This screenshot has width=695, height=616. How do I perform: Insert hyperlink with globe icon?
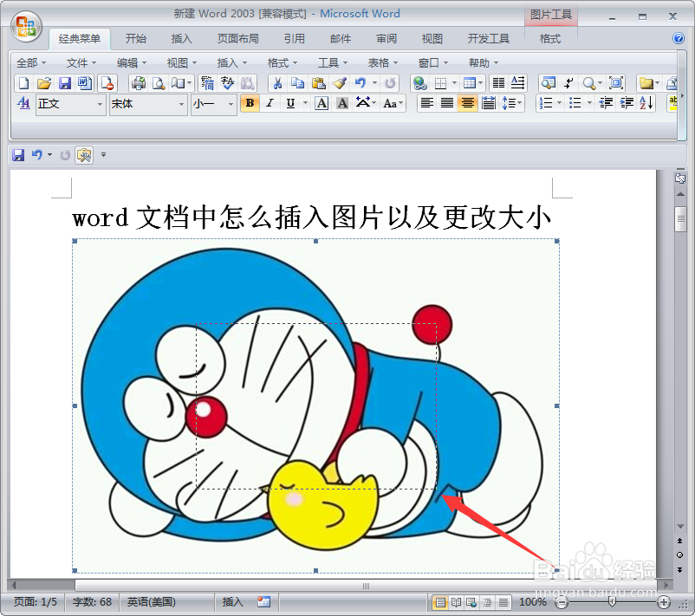419,83
